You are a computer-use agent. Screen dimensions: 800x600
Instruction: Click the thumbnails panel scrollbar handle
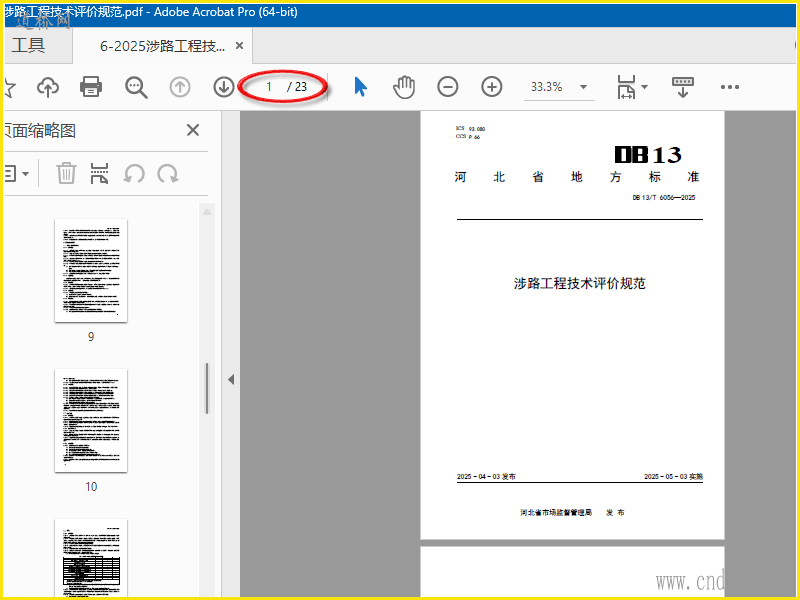(207, 388)
